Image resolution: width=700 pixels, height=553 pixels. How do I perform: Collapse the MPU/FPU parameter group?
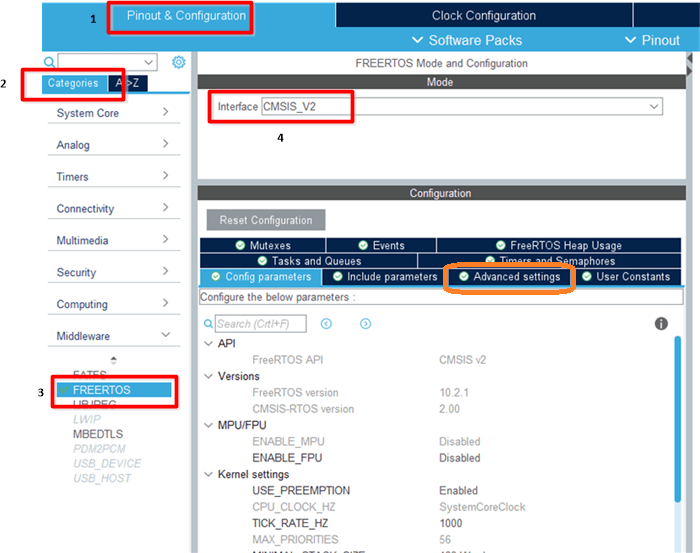point(208,425)
